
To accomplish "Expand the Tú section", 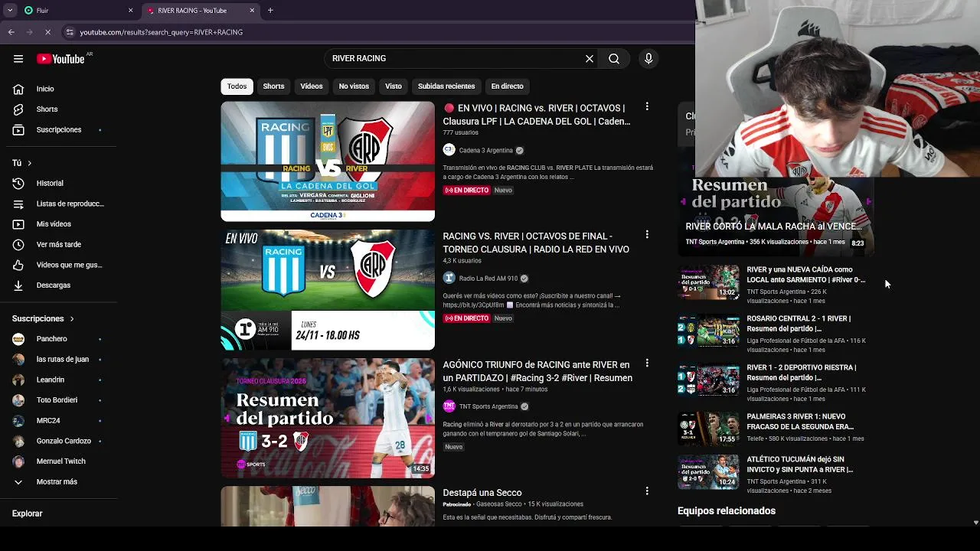I will 21,163.
